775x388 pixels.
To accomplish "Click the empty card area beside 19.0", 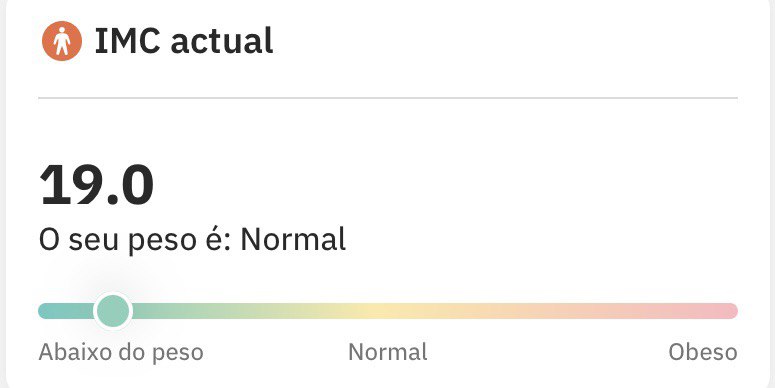I will pyautogui.click(x=445, y=185).
